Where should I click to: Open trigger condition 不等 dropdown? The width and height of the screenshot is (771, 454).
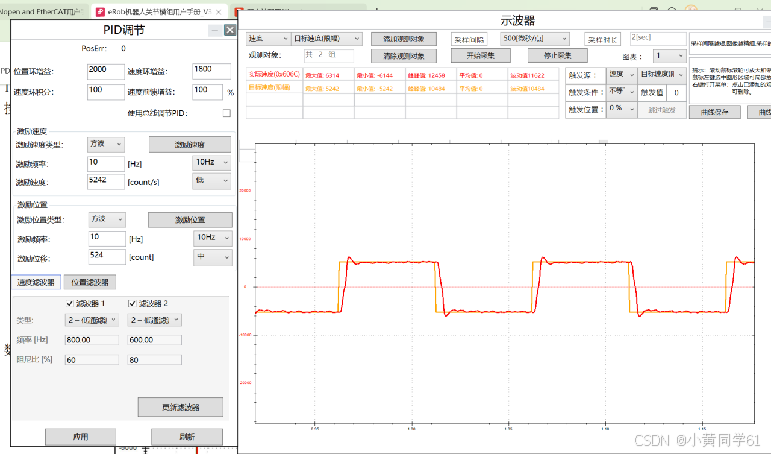(x=622, y=92)
